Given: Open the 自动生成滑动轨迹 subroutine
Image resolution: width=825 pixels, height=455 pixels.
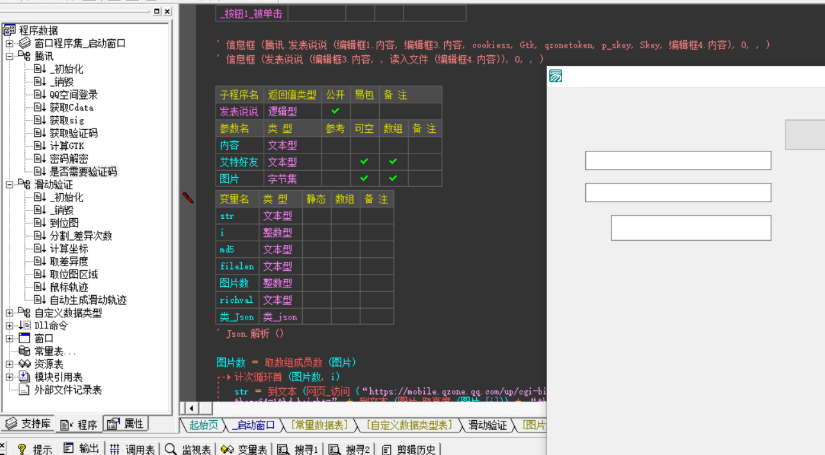Looking at the screenshot, I should click(88, 300).
